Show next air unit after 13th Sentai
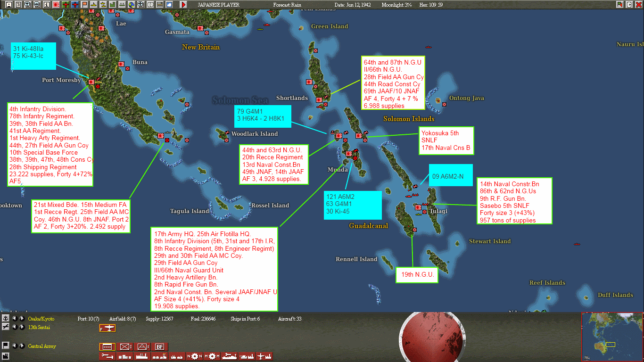The width and height of the screenshot is (644, 362). [22, 327]
